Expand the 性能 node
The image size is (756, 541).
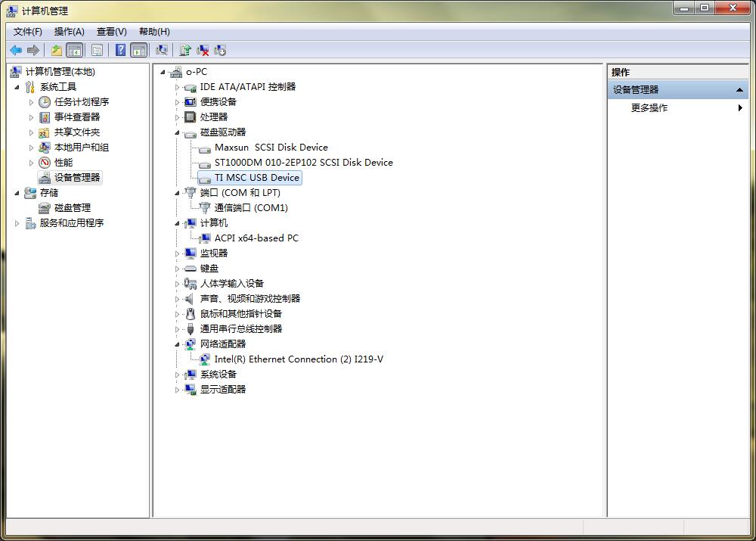pyautogui.click(x=31, y=163)
